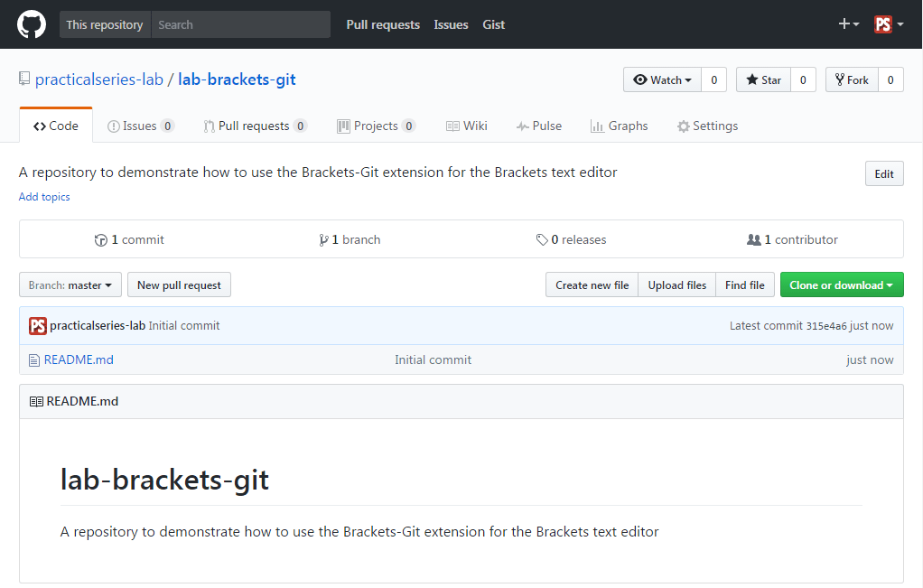Click the This repository search scope
The image size is (923, 588).
(x=105, y=24)
